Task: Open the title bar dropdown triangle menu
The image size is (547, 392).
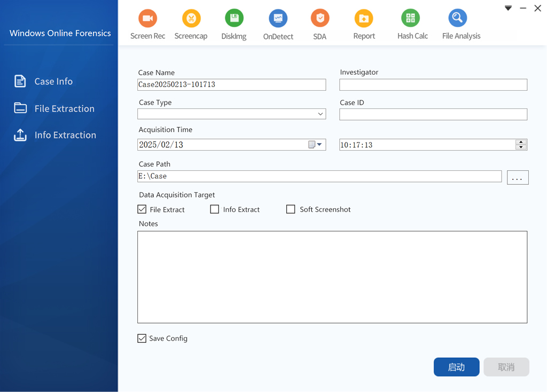Action: (x=509, y=8)
